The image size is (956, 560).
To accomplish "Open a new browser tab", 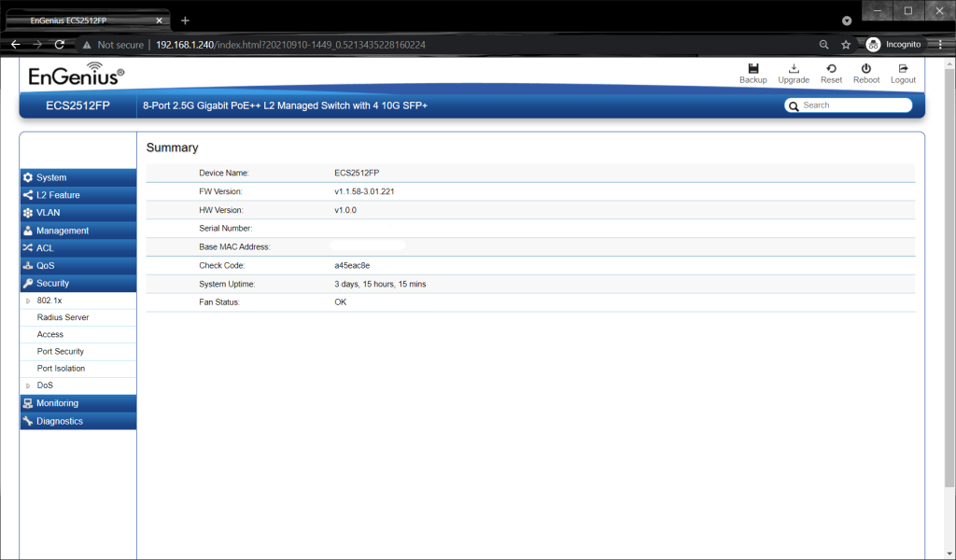I will [186, 21].
